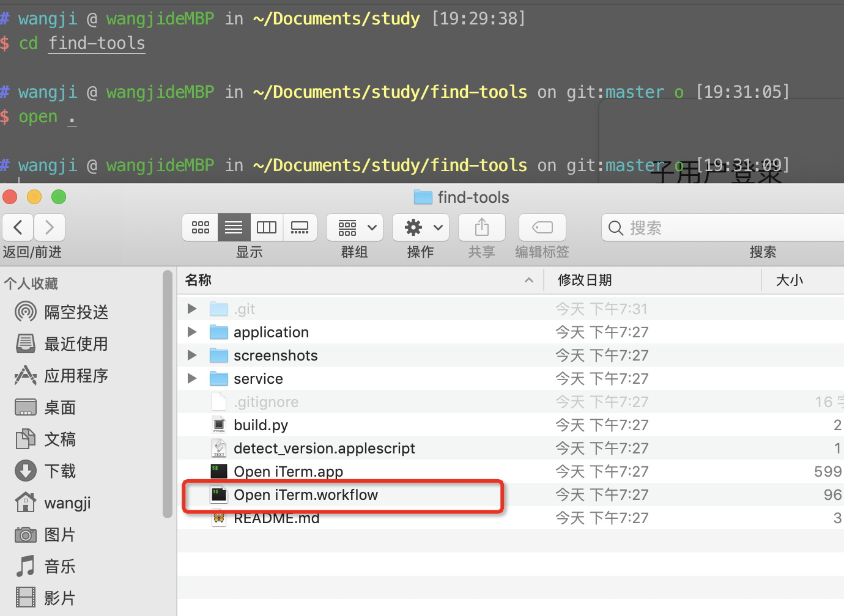Image resolution: width=844 pixels, height=616 pixels.
Task: Select the screenshots folder icon
Action: (x=219, y=355)
